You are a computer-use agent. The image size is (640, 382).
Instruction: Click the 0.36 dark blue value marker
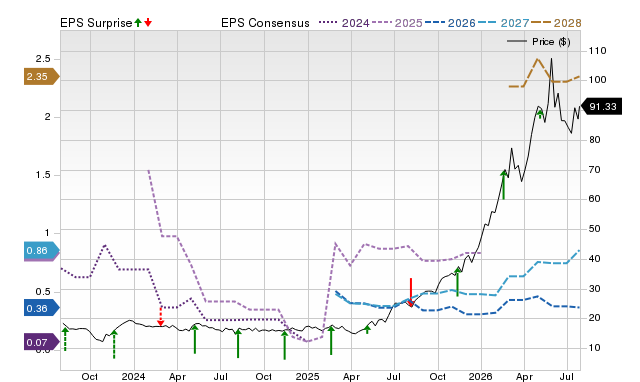pyautogui.click(x=42, y=308)
